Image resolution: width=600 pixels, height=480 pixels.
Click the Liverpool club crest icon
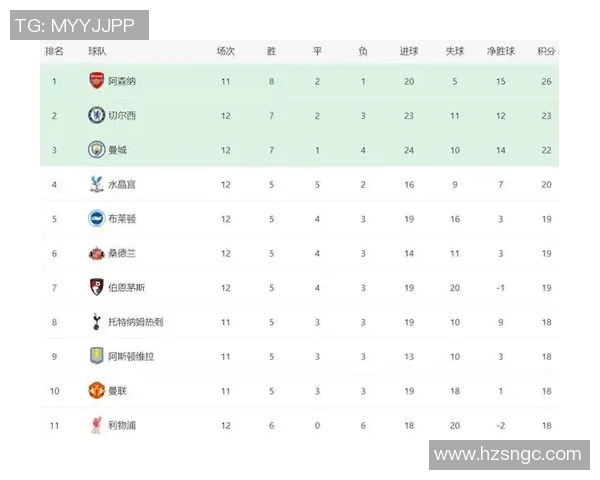point(96,425)
